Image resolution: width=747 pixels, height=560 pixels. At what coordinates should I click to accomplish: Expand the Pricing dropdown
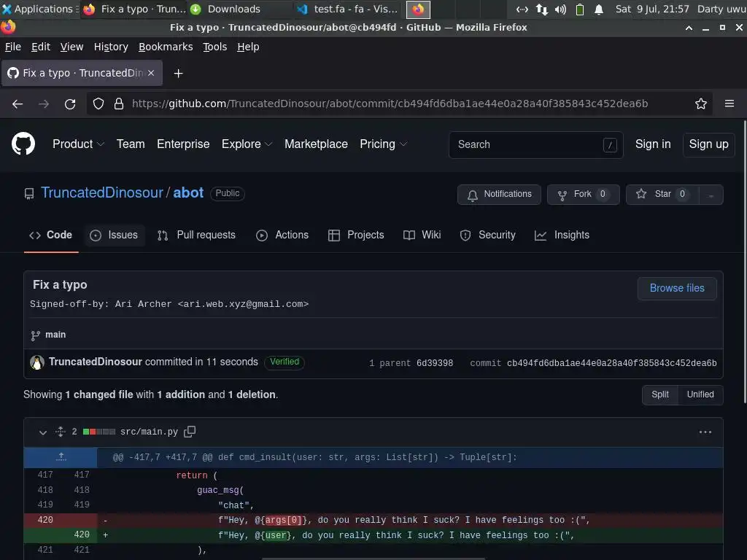pos(383,144)
